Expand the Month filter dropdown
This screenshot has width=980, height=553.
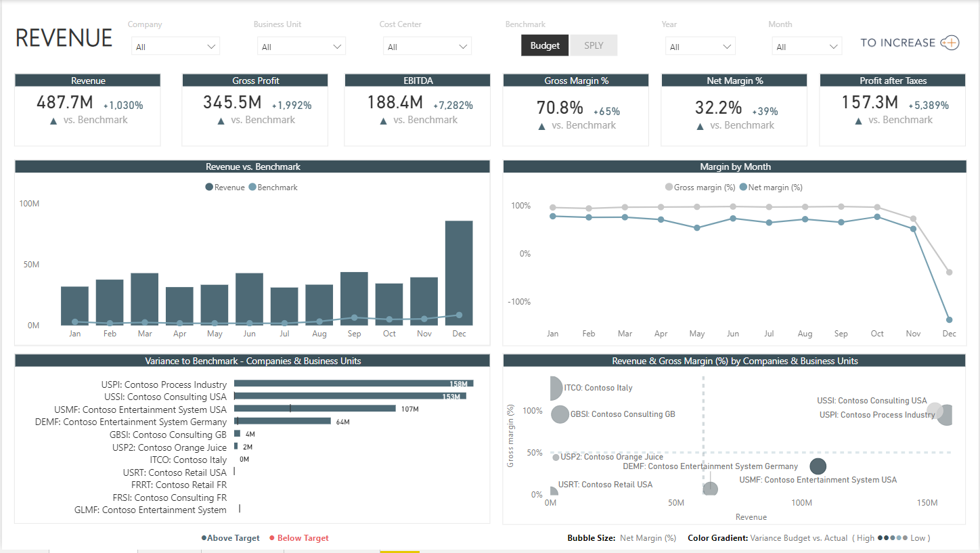(x=807, y=46)
